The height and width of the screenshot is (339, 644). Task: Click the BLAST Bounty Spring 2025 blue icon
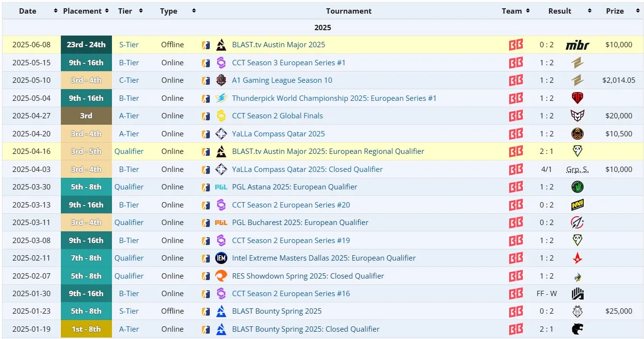221,311
